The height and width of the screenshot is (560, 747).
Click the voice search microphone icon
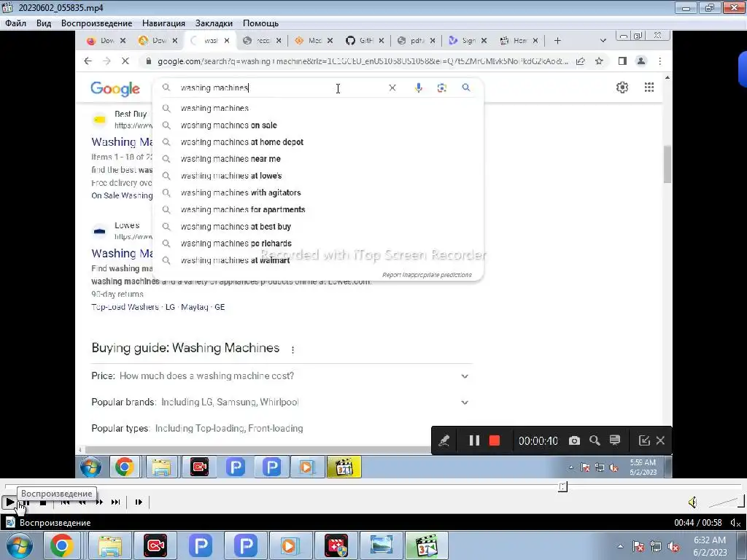tap(418, 87)
